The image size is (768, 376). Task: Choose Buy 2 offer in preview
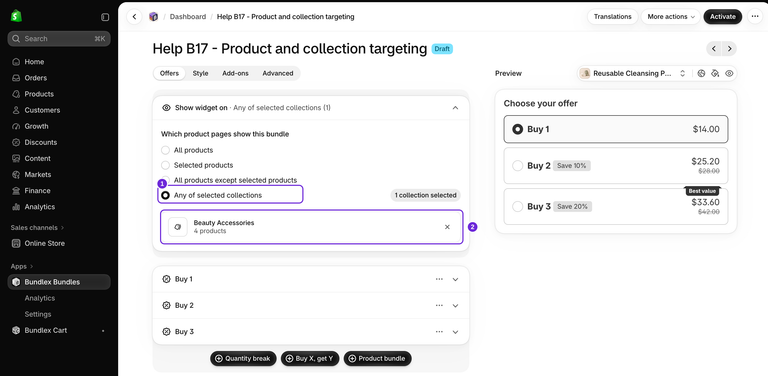(616, 165)
